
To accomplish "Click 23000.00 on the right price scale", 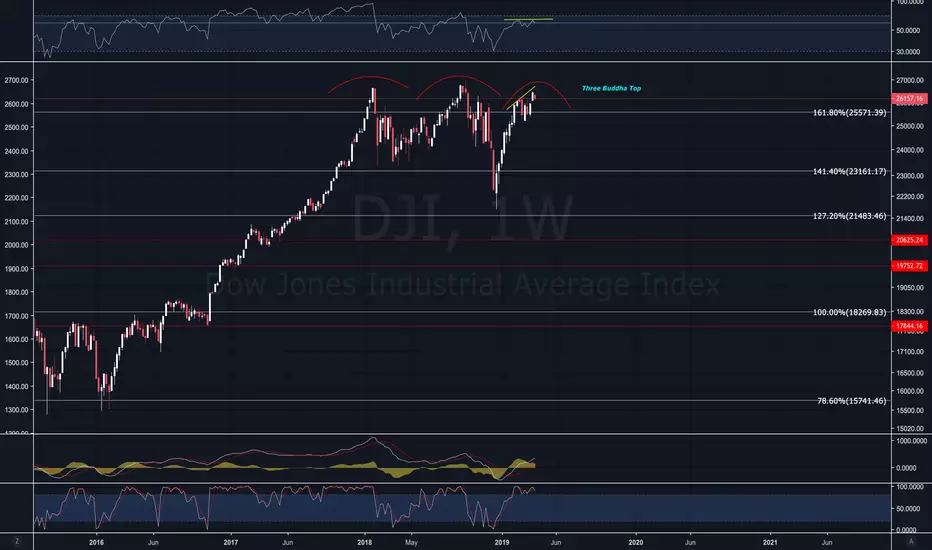I will (x=909, y=176).
